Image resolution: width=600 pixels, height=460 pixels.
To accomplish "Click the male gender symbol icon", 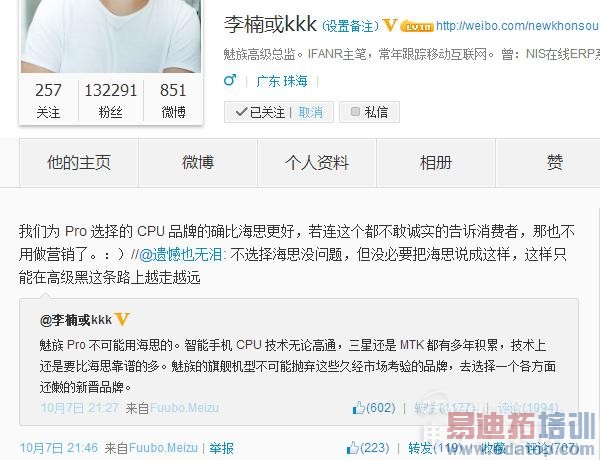I will 230,80.
